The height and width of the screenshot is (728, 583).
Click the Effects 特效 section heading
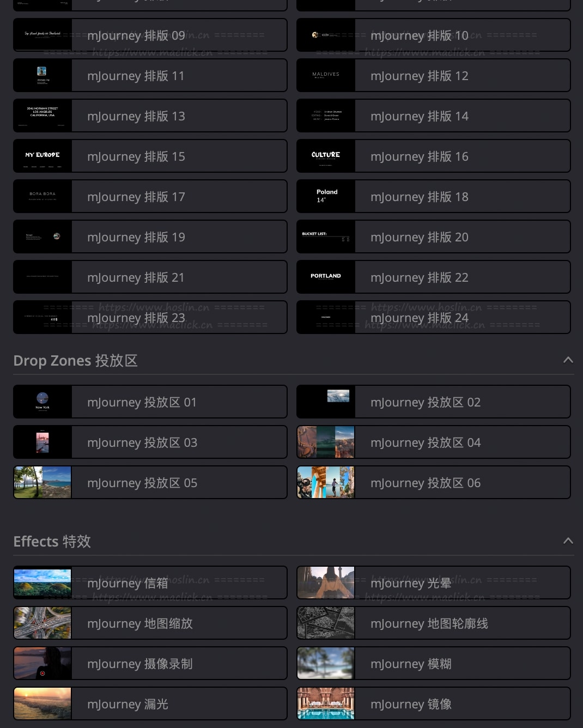pyautogui.click(x=52, y=541)
